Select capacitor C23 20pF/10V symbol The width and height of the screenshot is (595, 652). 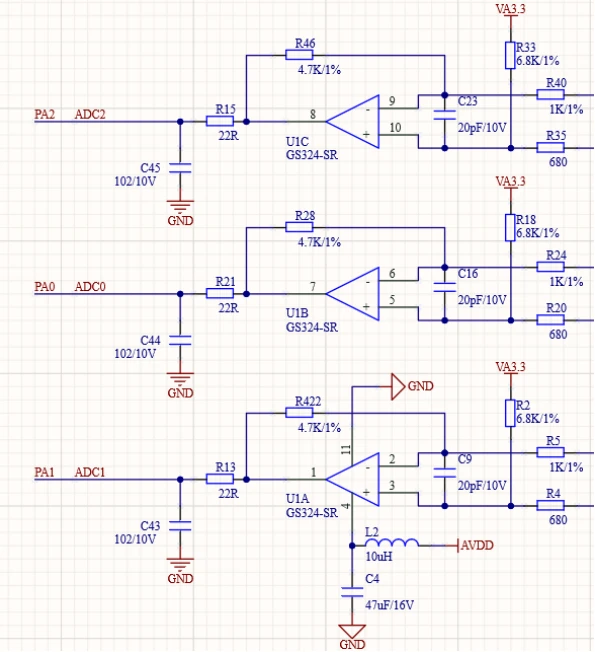444,115
